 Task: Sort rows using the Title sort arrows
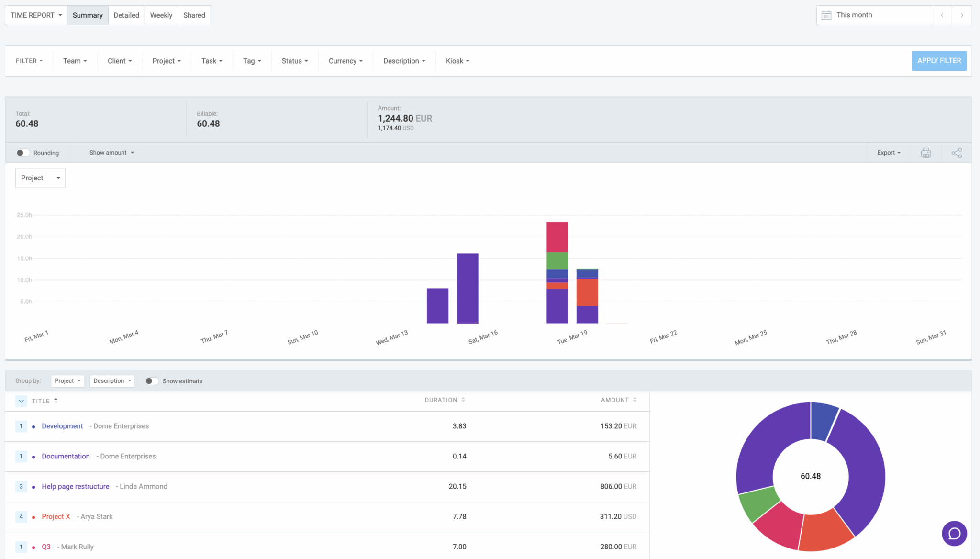tap(56, 401)
